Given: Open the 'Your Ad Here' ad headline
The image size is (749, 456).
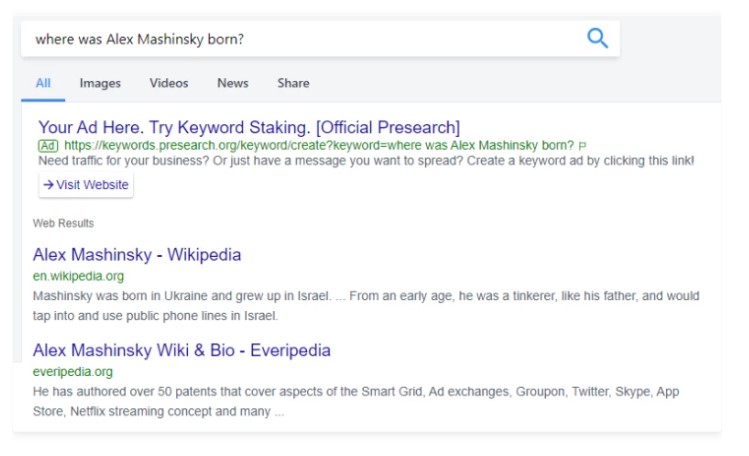Looking at the screenshot, I should 249,127.
